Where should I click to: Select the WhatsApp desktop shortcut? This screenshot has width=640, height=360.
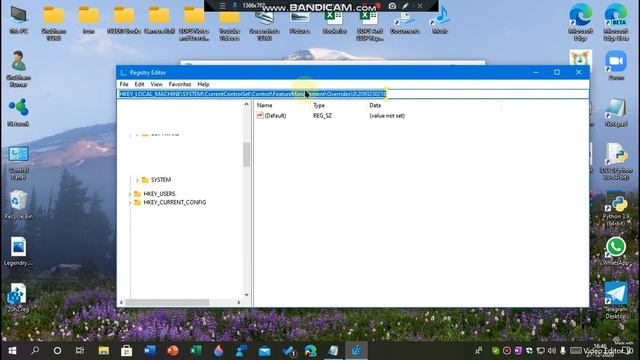(x=616, y=251)
